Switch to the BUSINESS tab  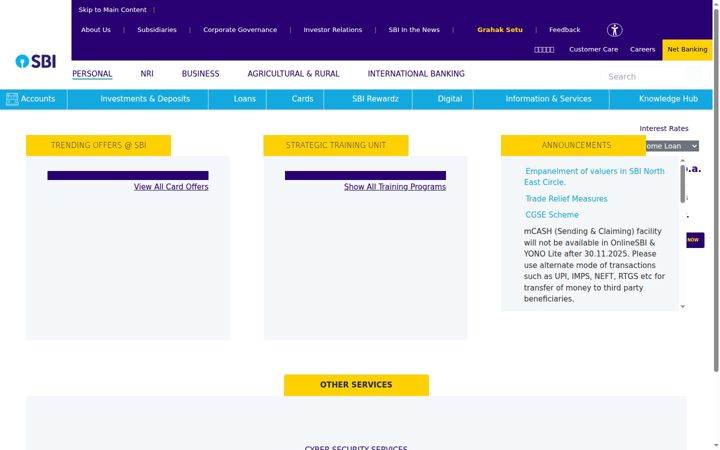(x=200, y=73)
